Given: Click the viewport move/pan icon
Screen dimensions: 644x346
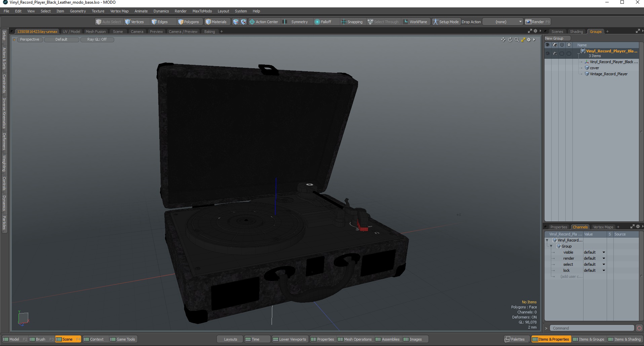Looking at the screenshot, I should [x=503, y=40].
